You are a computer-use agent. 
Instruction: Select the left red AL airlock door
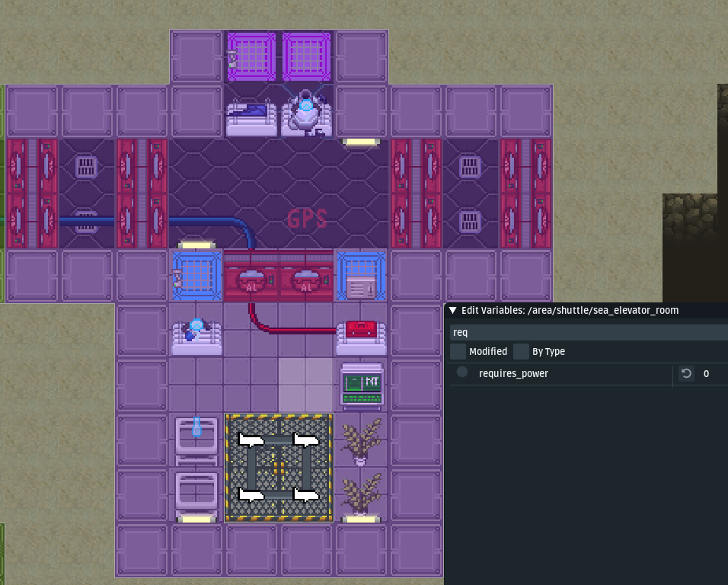(x=251, y=277)
